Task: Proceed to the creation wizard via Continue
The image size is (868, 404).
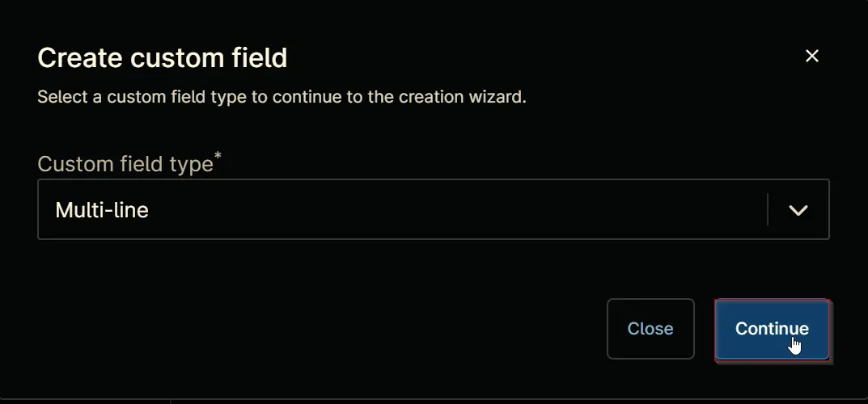Action: point(772,329)
